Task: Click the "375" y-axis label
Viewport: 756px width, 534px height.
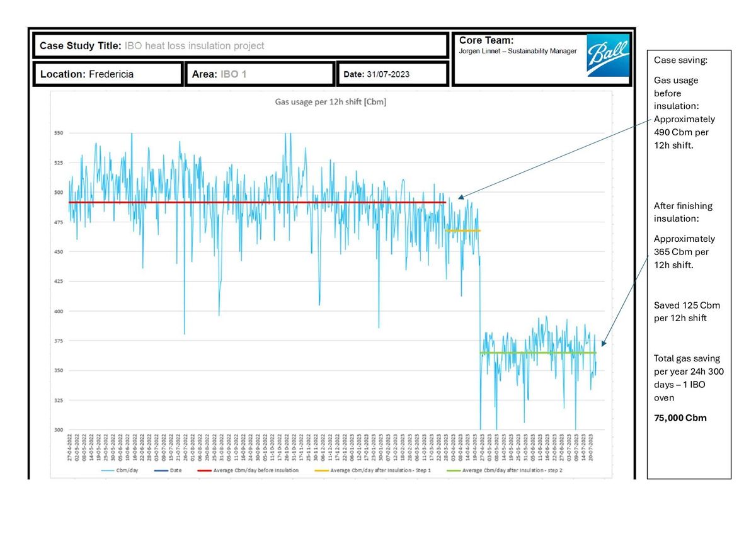Action: pyautogui.click(x=57, y=341)
